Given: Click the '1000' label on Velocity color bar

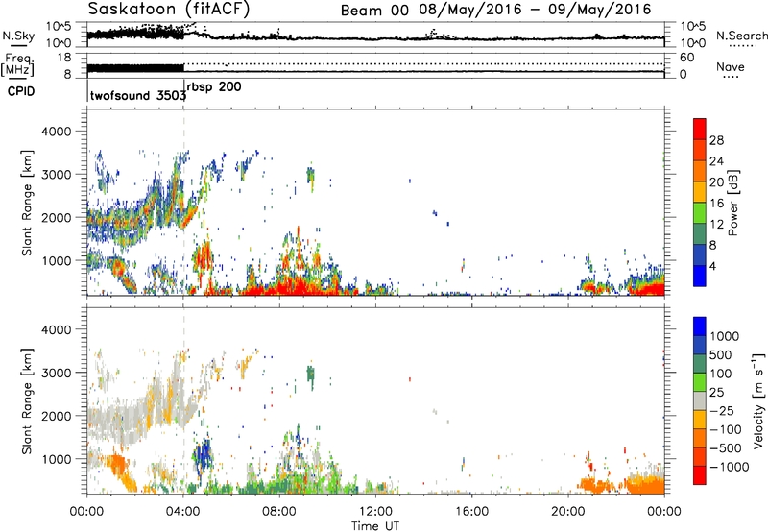Looking at the screenshot, I should (724, 336).
